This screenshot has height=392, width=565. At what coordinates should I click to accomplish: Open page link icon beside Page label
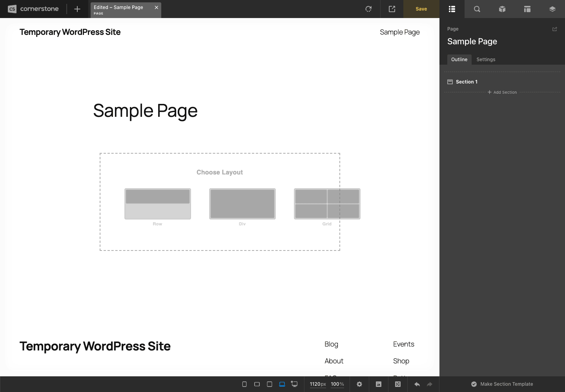pos(555,29)
